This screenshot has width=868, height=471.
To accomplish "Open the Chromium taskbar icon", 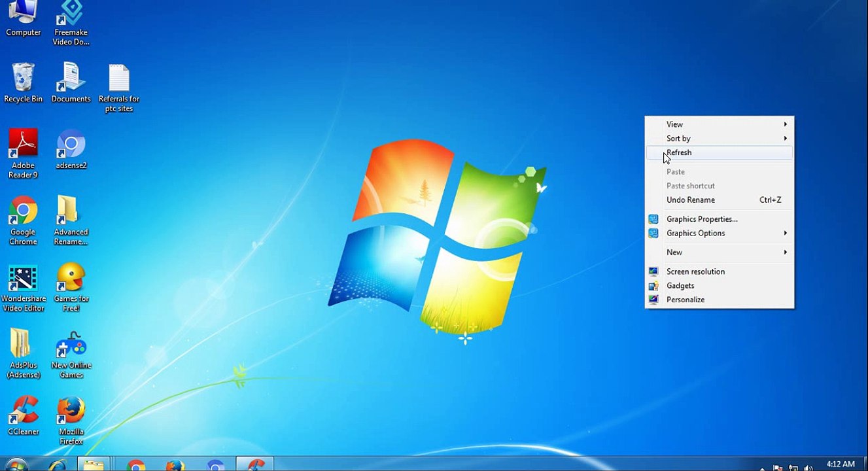I will (x=215, y=464).
